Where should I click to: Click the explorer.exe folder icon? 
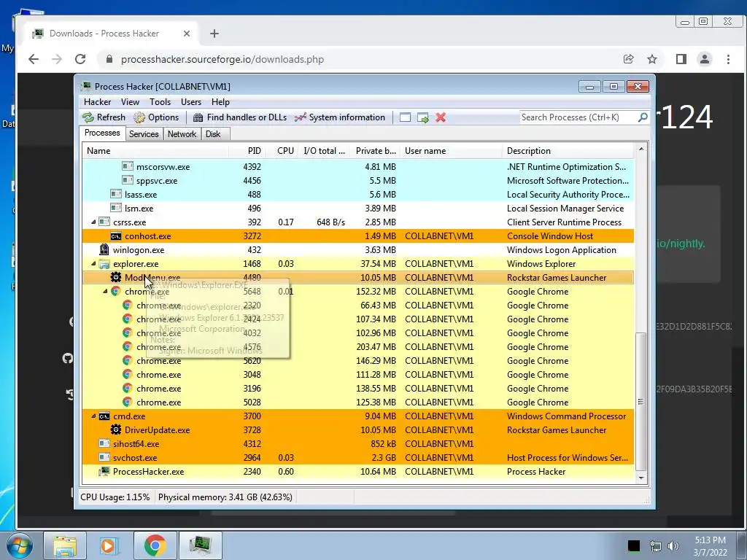click(x=104, y=263)
